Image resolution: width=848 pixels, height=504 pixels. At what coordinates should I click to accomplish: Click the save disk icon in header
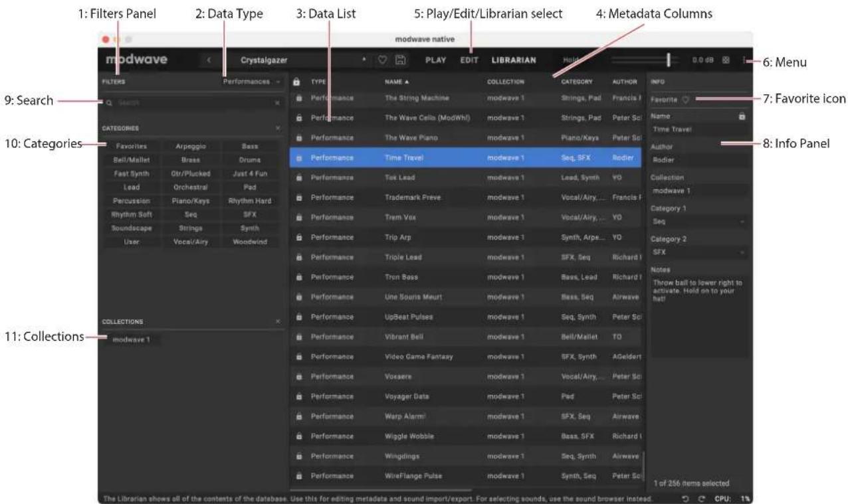tap(401, 60)
